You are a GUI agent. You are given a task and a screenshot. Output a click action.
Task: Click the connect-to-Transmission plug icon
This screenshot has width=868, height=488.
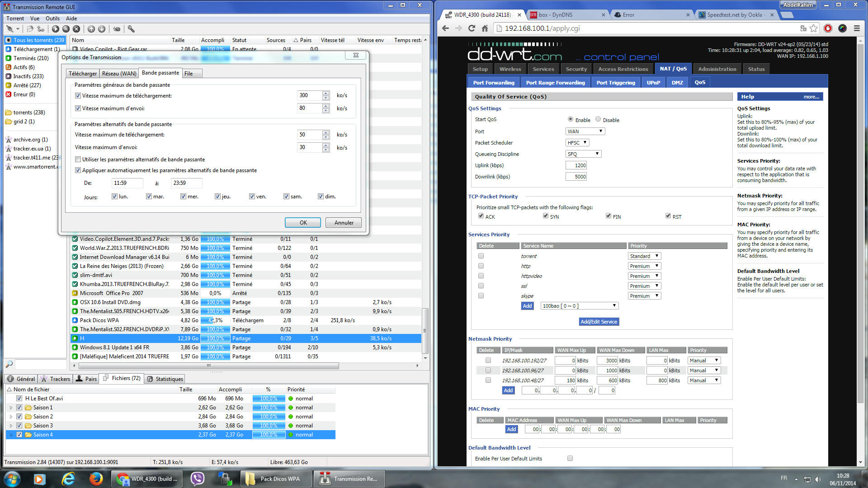[9, 29]
